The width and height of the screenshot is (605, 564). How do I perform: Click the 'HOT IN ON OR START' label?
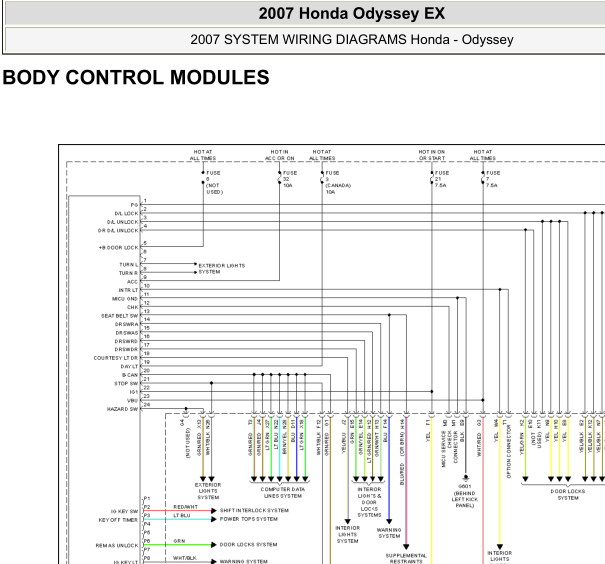tap(432, 155)
